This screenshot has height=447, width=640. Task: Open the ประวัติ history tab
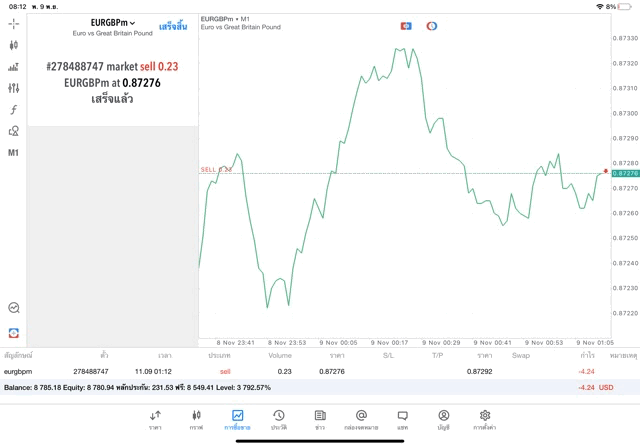(x=279, y=420)
